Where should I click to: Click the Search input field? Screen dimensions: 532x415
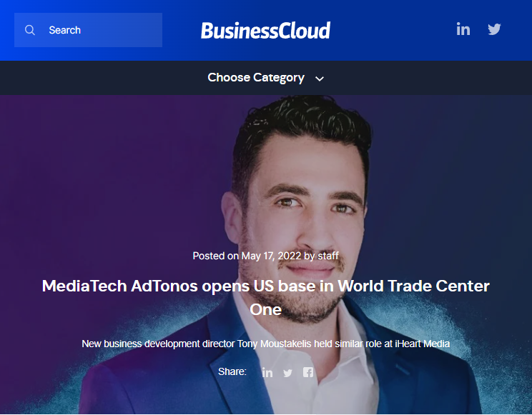[x=88, y=30]
